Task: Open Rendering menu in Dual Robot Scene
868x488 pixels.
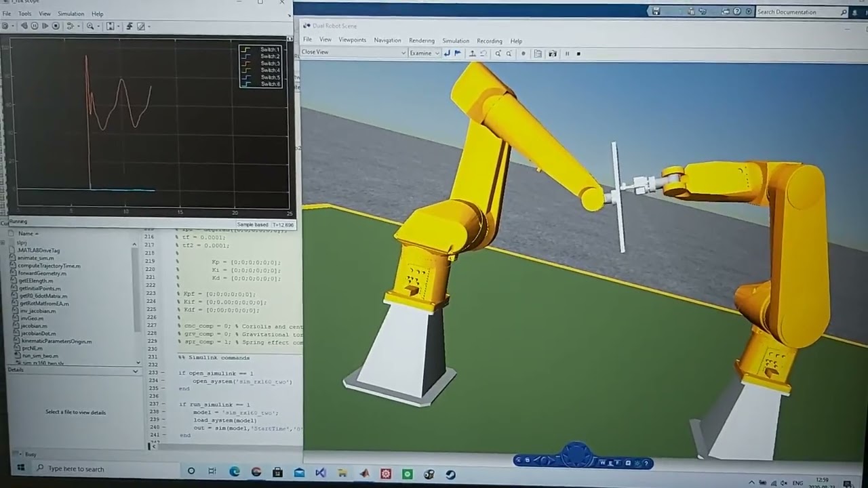Action: 422,41
